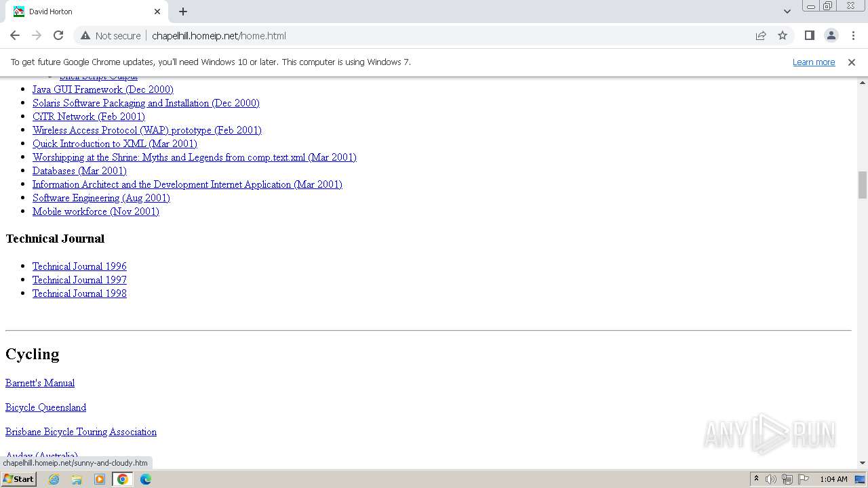Open the Chrome three-dot menu
868x488 pixels.
point(853,35)
